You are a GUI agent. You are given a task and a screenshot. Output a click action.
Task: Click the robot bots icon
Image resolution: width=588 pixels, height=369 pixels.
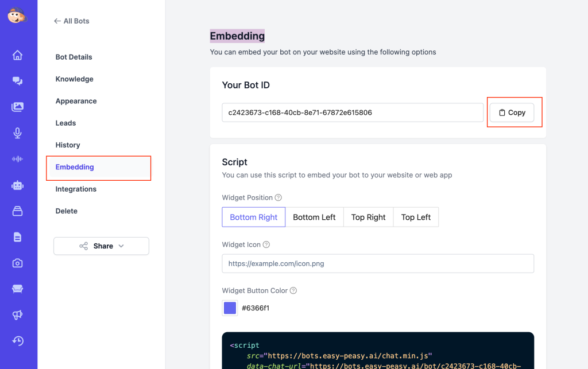[18, 185]
